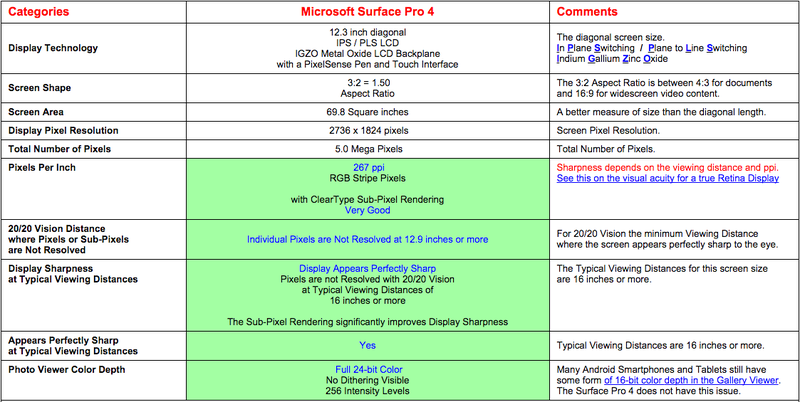800x402 pixels.
Task: Select the blue Yes value
Action: [367, 345]
